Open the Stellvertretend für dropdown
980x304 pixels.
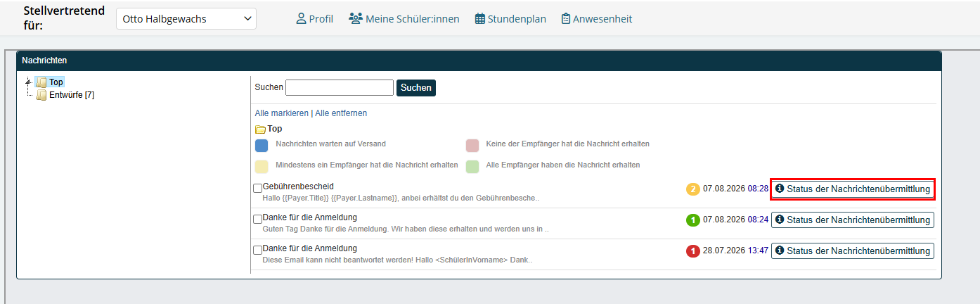point(186,19)
